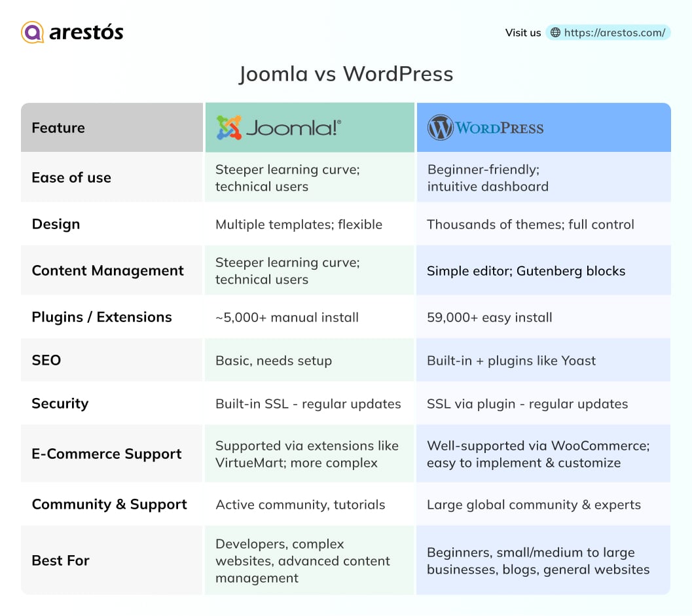This screenshot has width=692, height=616.
Task: Click the cell mentioning WooCommerce support
Action: click(x=543, y=454)
